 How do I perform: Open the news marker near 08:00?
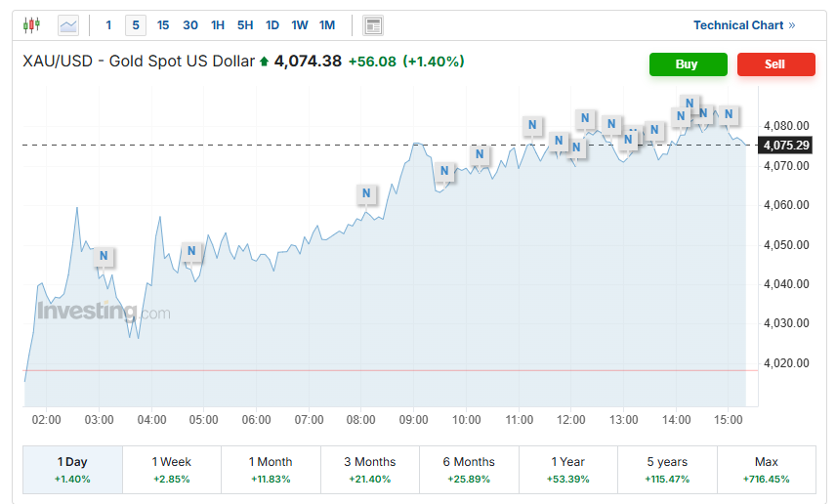click(x=366, y=193)
